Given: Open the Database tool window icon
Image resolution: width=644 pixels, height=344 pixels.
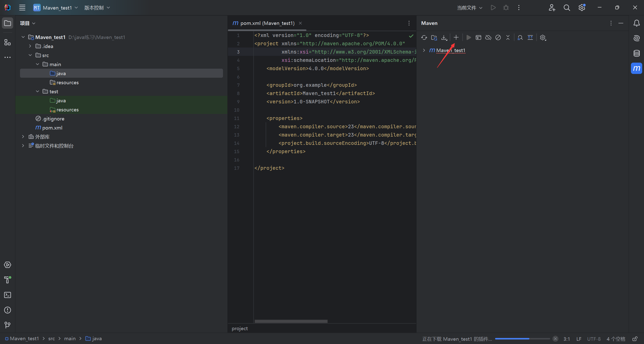Looking at the screenshot, I should (636, 53).
